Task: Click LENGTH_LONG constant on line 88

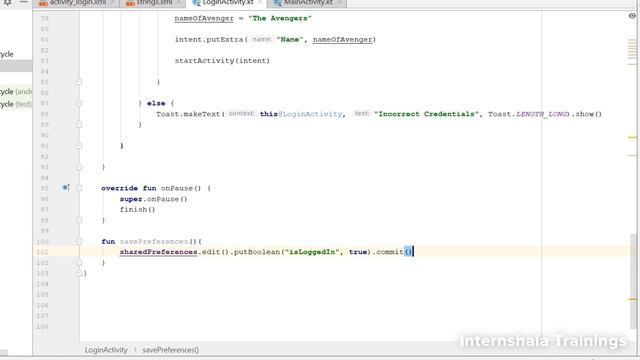Action: pyautogui.click(x=541, y=114)
